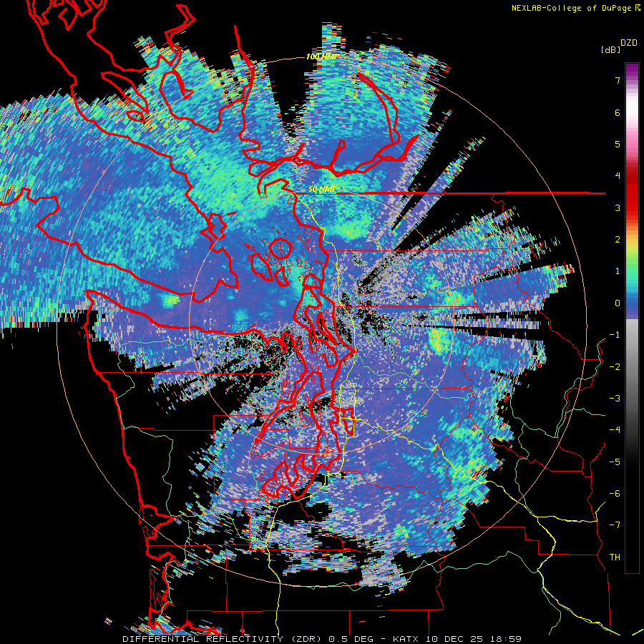Click the -5 value on color scale
644x644 pixels.
(x=615, y=462)
